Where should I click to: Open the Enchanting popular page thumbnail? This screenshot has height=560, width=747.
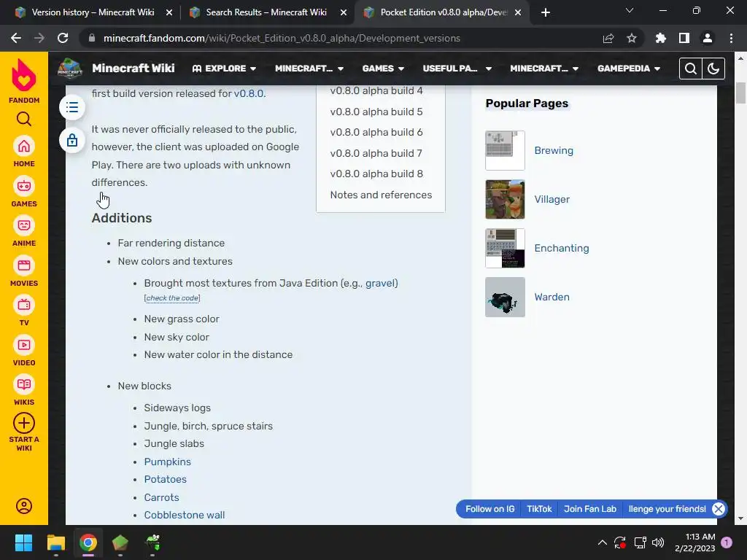tap(505, 248)
